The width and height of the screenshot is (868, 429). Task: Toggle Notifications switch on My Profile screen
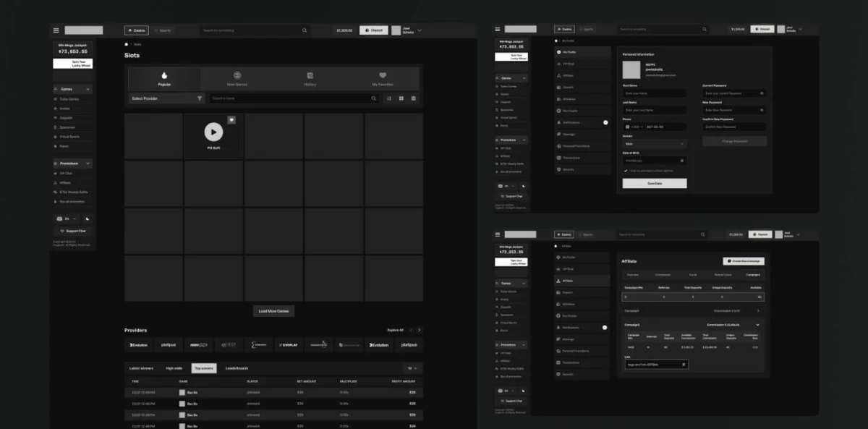pyautogui.click(x=605, y=122)
